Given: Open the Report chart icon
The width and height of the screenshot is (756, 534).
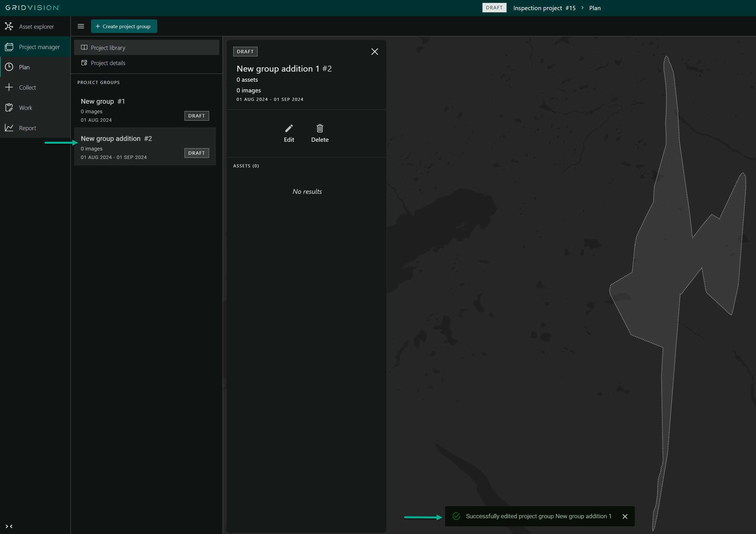Looking at the screenshot, I should click(9, 128).
